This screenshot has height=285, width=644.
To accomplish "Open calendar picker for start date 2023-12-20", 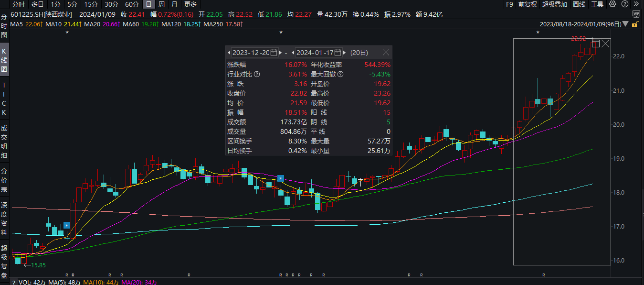I will 274,53.
